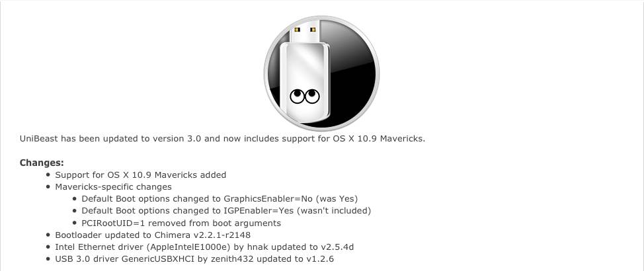This screenshot has height=271, width=644.
Task: Select "Support for OS X 10.9 Mavericks added" item
Action: pyautogui.click(x=140, y=175)
